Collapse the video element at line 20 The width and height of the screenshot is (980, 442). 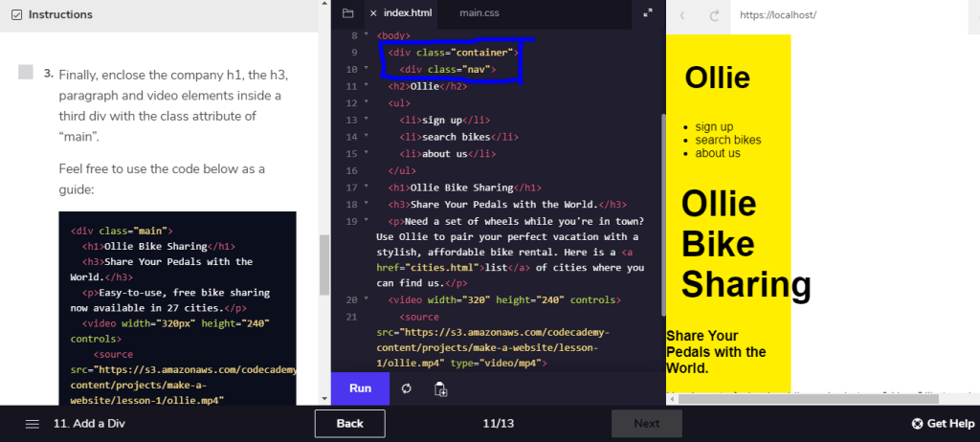pos(366,299)
